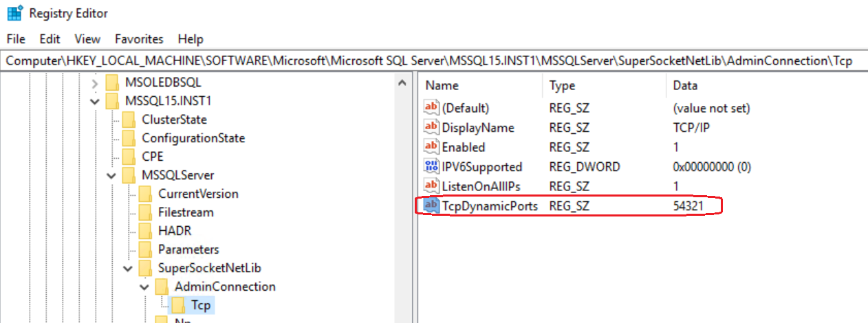Click the IPV6Supported DWORD value icon
Screen dimensions: 868x323
pos(431,166)
